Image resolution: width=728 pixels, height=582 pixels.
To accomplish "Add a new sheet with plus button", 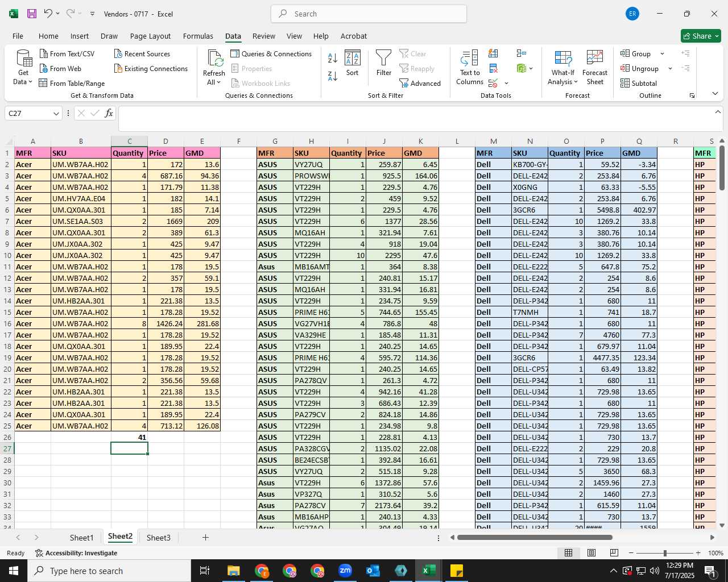I will coord(205,537).
